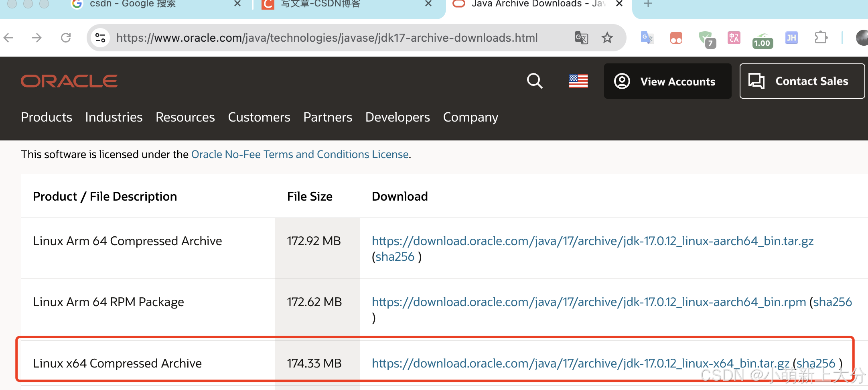The image size is (868, 390).
Task: Open the Google Translate extension icon
Action: coord(647,38)
